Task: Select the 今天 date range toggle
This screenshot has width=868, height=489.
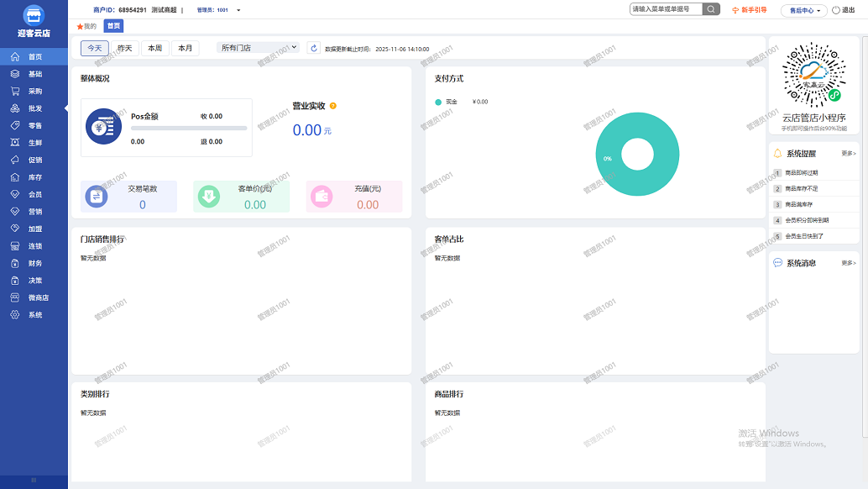Action: pos(95,49)
